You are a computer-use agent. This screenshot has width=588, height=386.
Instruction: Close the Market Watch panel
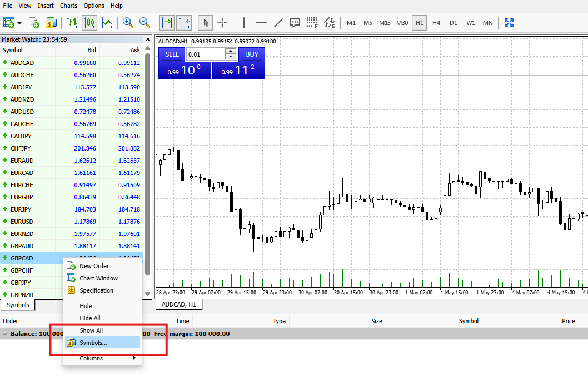point(148,39)
